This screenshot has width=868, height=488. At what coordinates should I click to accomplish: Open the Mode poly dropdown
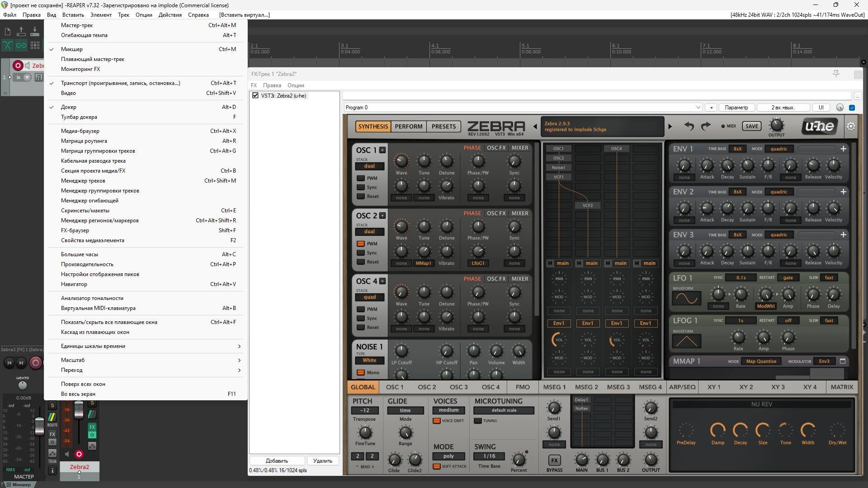coord(448,456)
